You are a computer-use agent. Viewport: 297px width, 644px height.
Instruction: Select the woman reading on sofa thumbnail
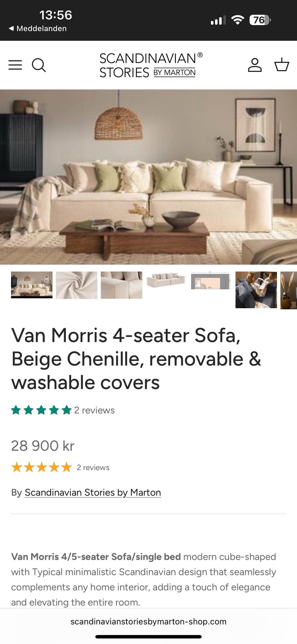point(256,290)
